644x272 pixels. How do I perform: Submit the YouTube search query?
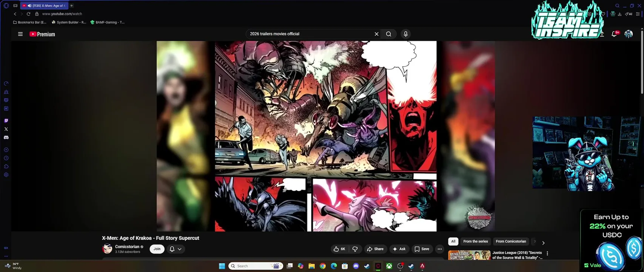(388, 34)
